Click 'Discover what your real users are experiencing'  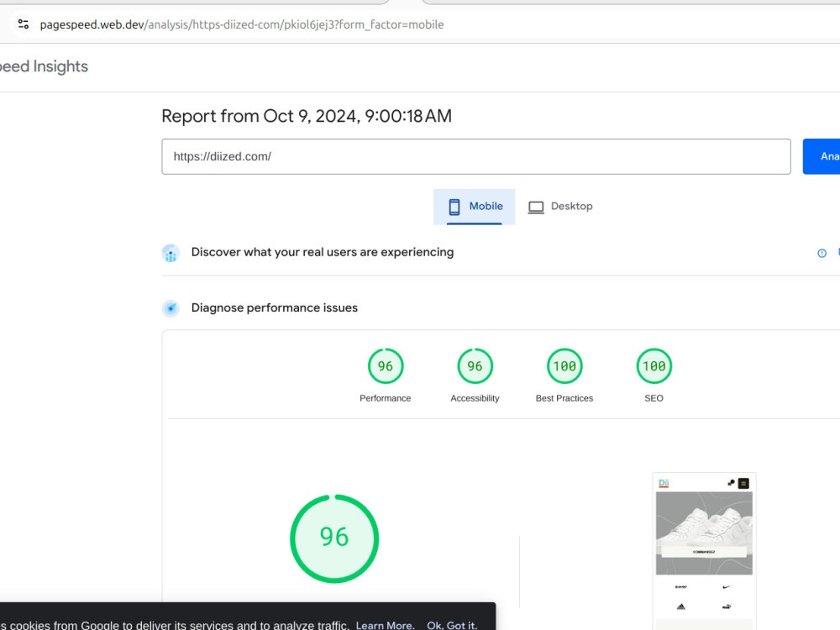(x=322, y=252)
